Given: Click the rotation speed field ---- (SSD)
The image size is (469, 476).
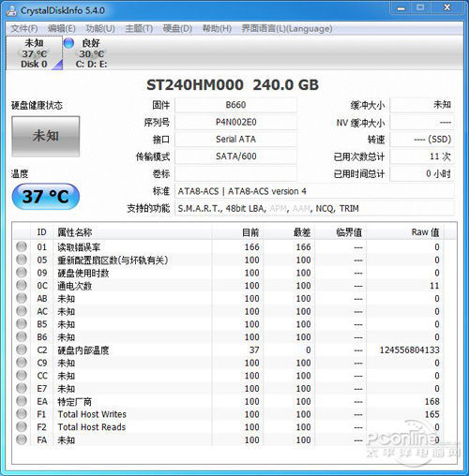Looking at the screenshot, I should click(422, 140).
